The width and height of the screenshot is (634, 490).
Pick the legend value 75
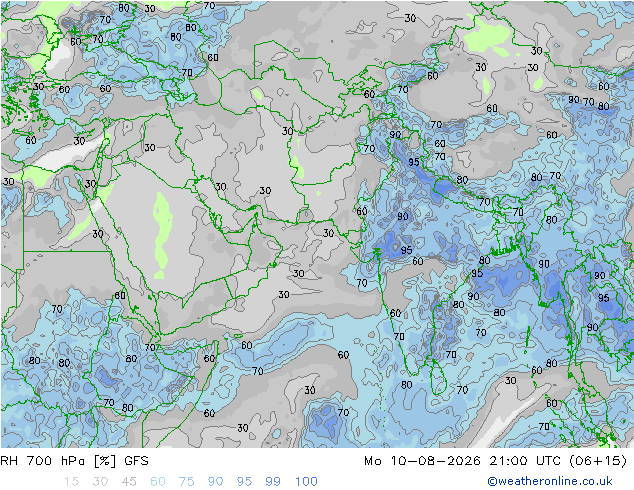click(186, 482)
